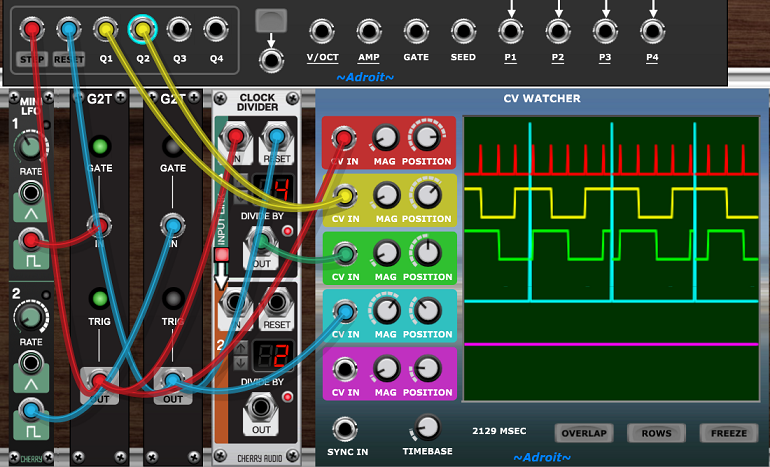
Task: Click the first G2T IN jack with red cable
Action: pyautogui.click(x=99, y=226)
